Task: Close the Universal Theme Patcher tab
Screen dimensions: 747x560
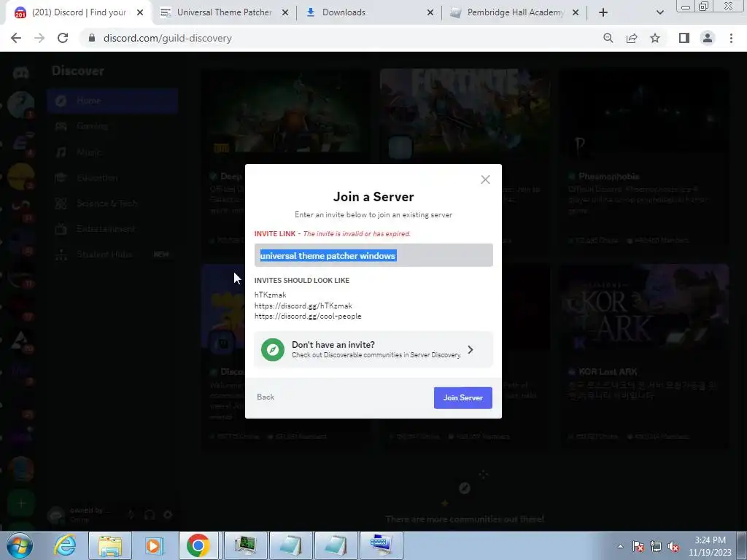Action: (285, 13)
